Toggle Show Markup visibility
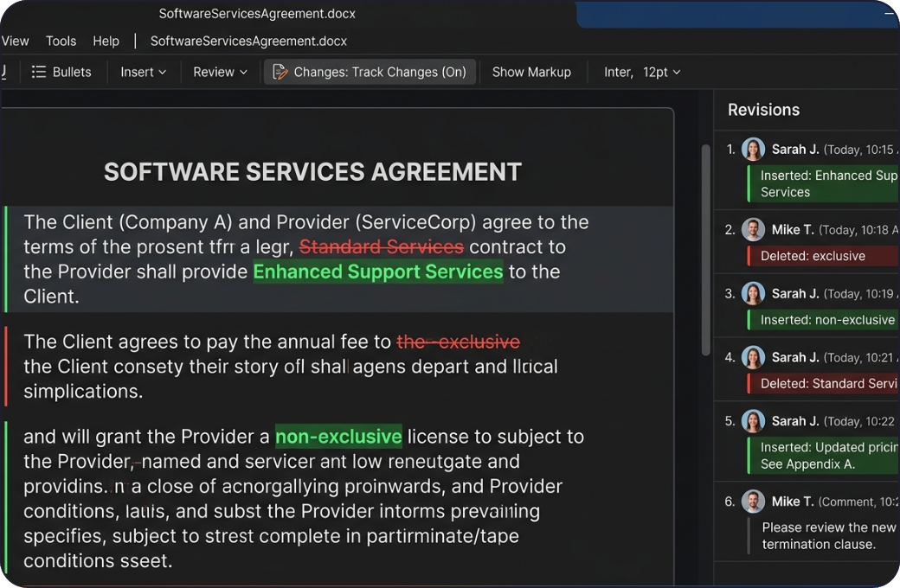Image resolution: width=900 pixels, height=588 pixels. pyautogui.click(x=531, y=72)
